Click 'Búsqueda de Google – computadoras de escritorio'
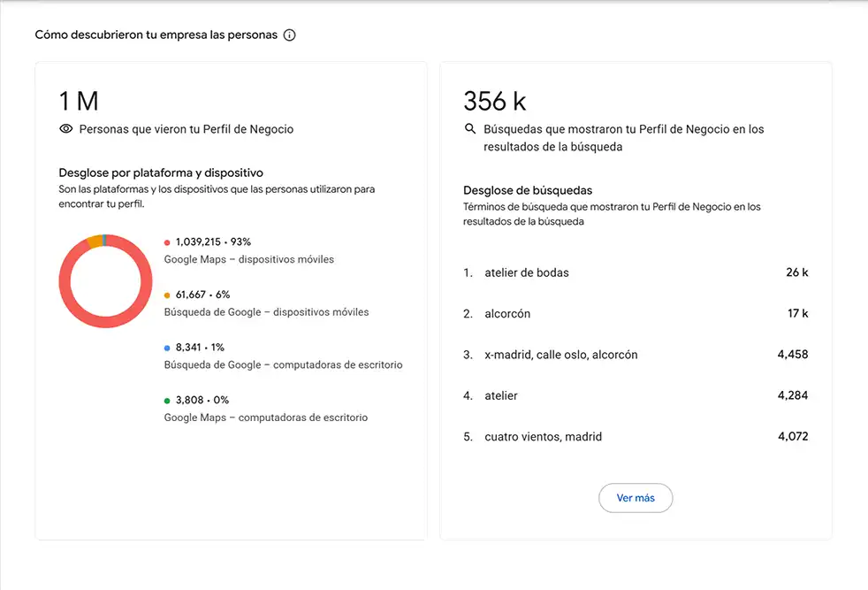868x590 pixels. (x=284, y=364)
